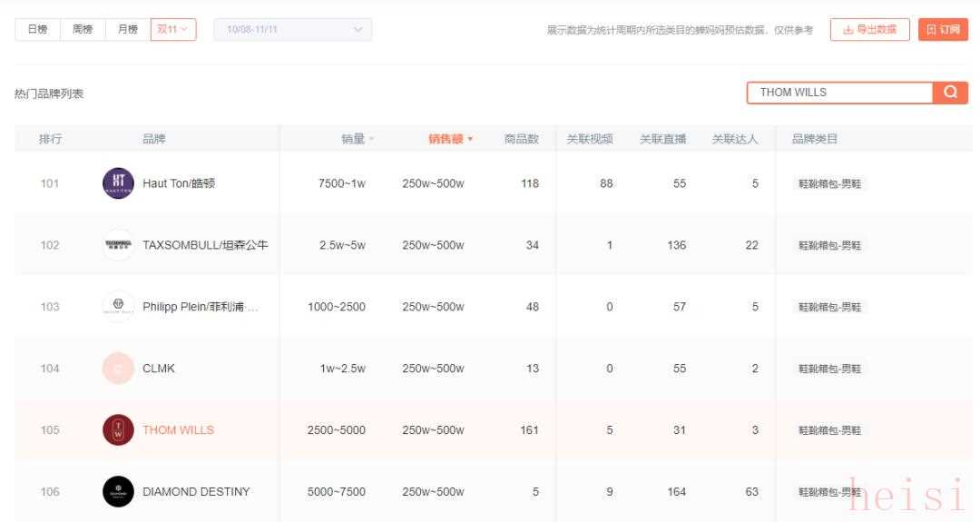Click 鞋靴箱包-男鞋 tag in Haut Ton row
The image size is (980, 522).
829,183
